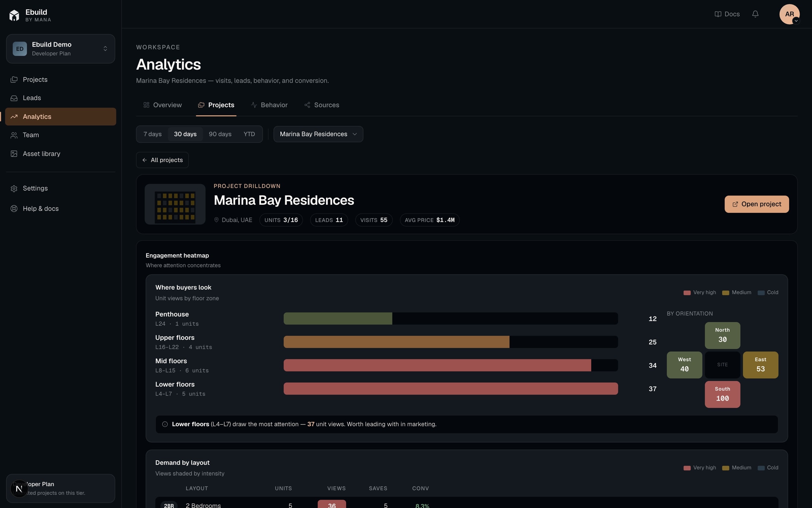
Task: Click the Developer Plan upgrade card
Action: [61, 489]
